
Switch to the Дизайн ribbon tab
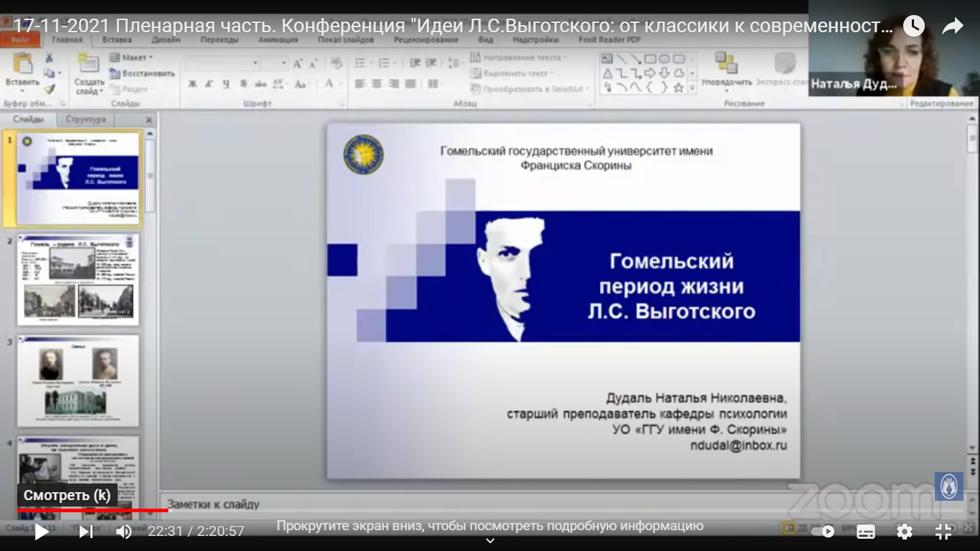point(166,40)
